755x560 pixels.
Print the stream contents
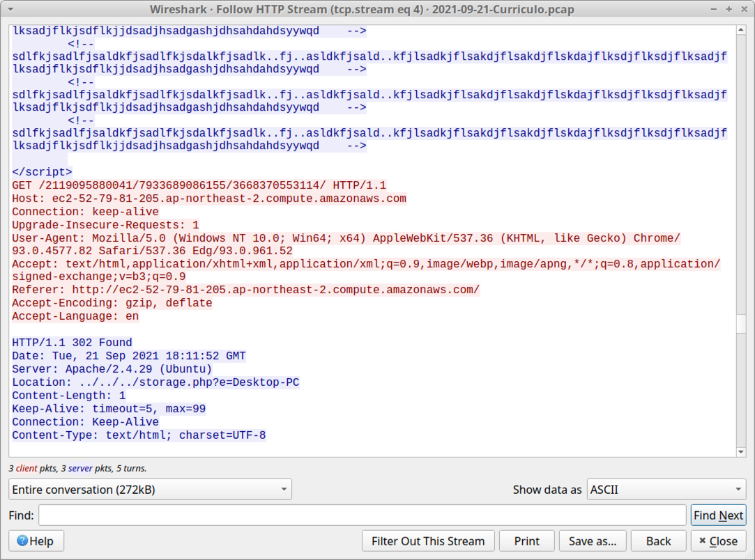point(527,540)
